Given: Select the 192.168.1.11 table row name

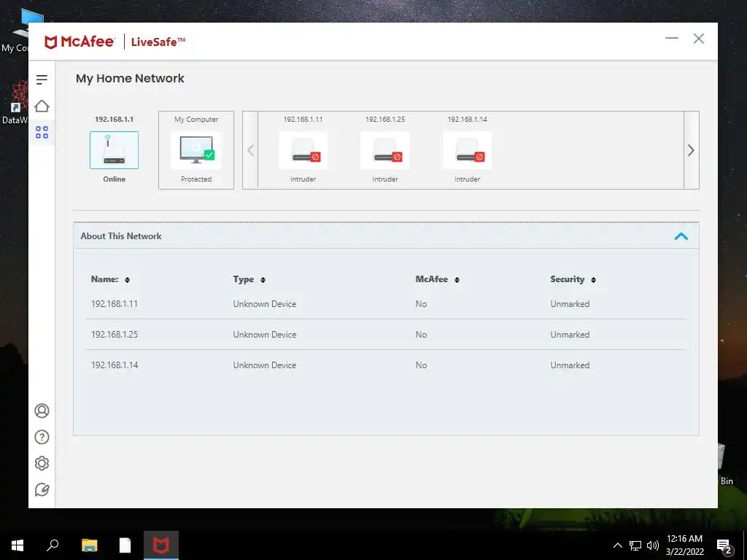Looking at the screenshot, I should [115, 304].
